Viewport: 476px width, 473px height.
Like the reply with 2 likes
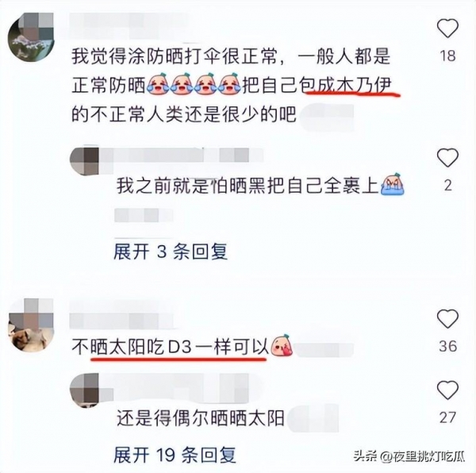(447, 157)
